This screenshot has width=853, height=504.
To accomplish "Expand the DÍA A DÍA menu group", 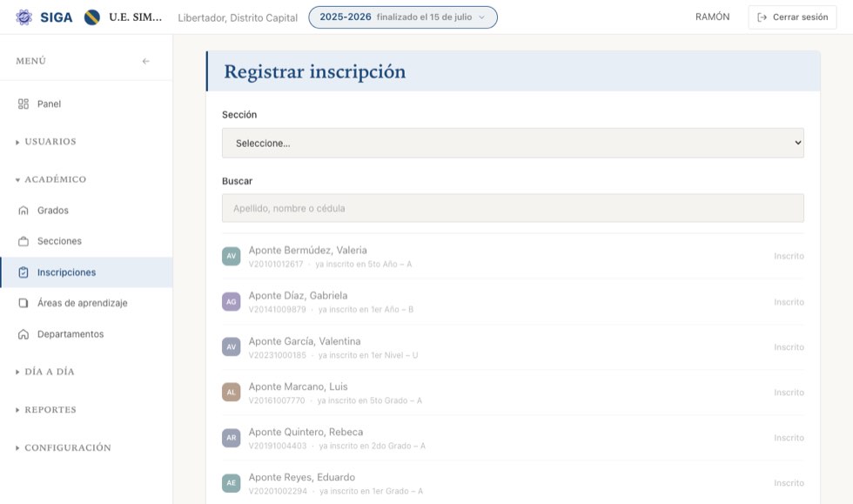I will click(45, 372).
